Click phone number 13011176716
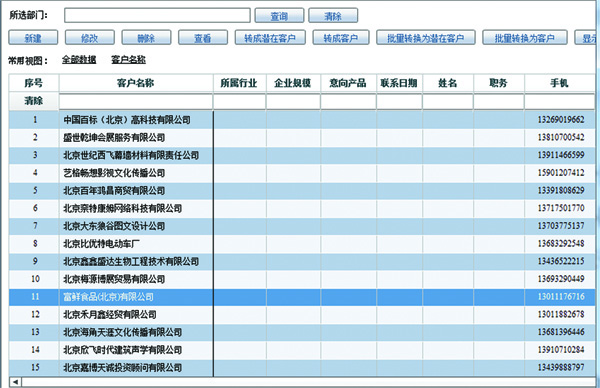 561,297
